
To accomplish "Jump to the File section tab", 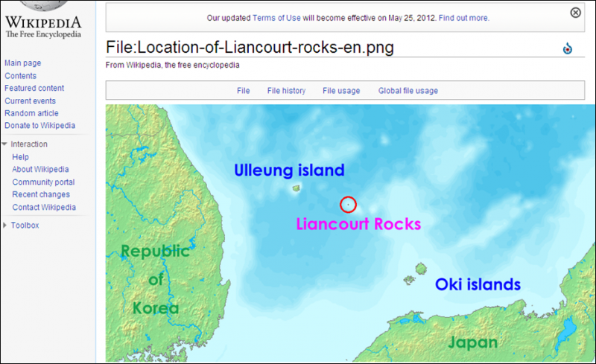I will (x=243, y=91).
